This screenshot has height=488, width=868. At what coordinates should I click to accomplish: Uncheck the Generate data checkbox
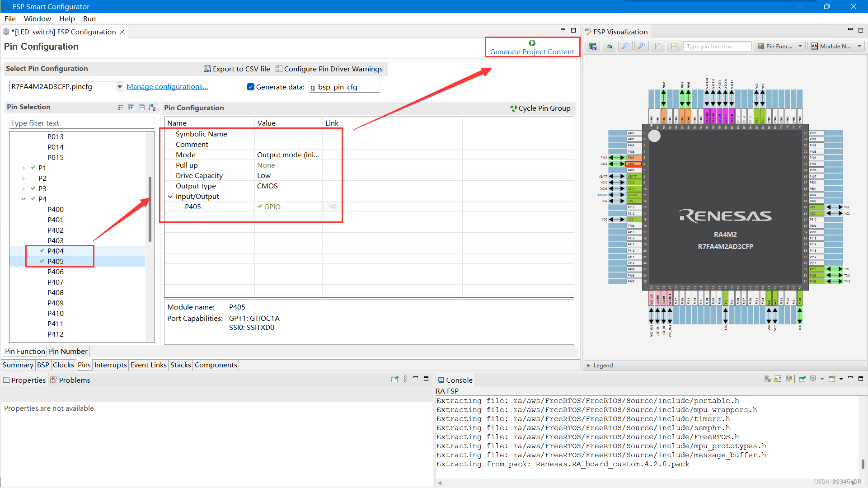pyautogui.click(x=251, y=87)
